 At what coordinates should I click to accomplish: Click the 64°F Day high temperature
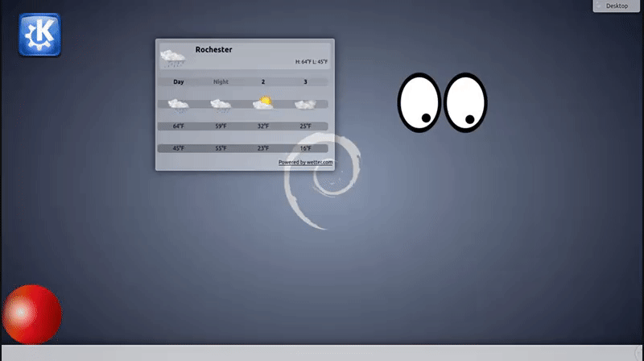point(179,126)
